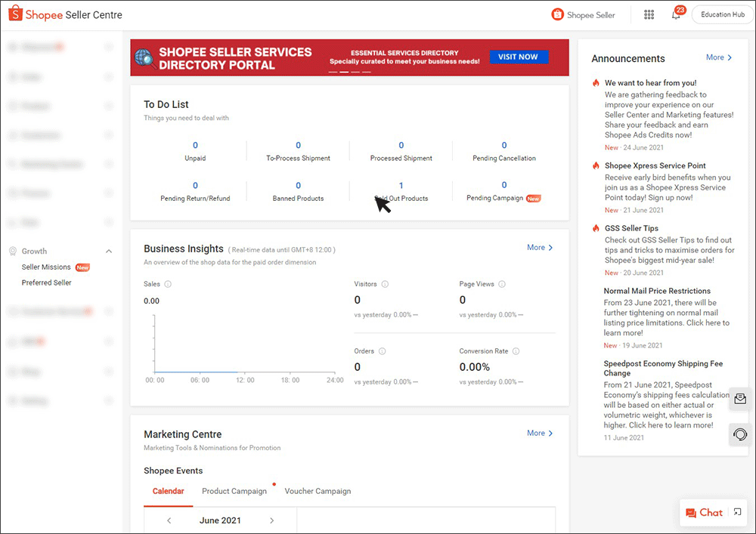
Task: Open notifications bell with 23 badge
Action: 677,14
